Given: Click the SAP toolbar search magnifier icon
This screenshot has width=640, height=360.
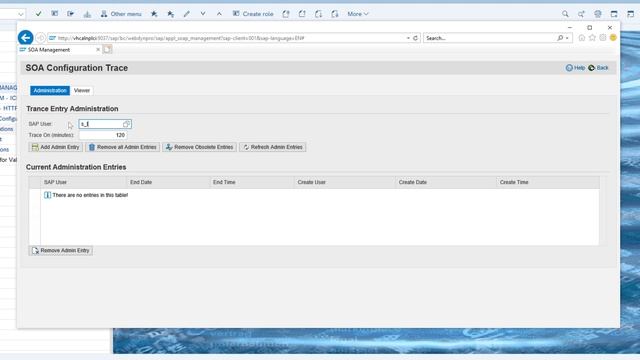Looking at the screenshot, I should [x=565, y=14].
